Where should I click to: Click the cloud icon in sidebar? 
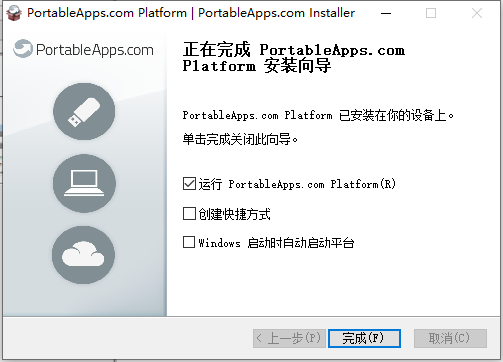(x=83, y=255)
